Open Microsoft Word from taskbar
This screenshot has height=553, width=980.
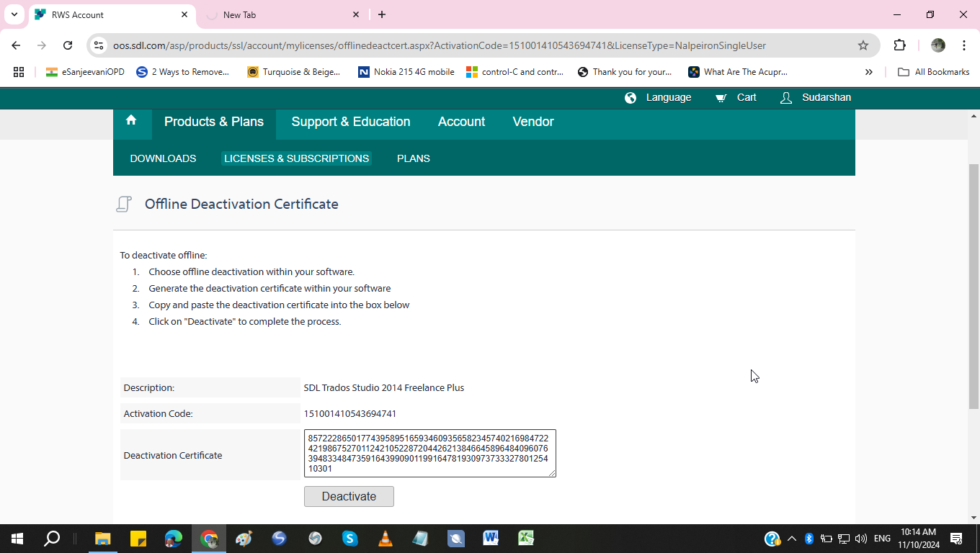point(491,539)
